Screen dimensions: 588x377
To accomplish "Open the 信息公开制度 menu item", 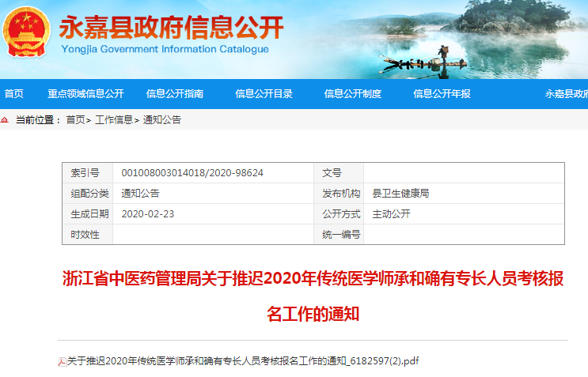I will (353, 94).
